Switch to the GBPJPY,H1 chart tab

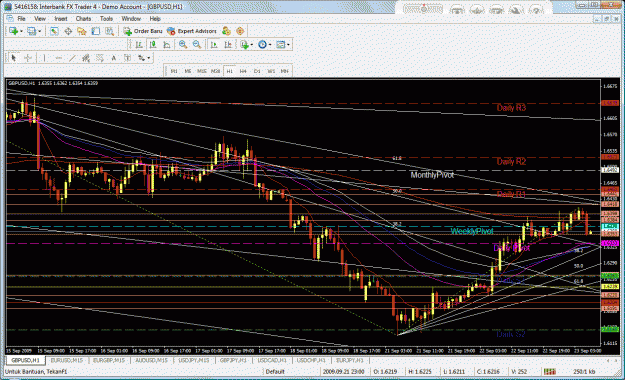tap(234, 360)
